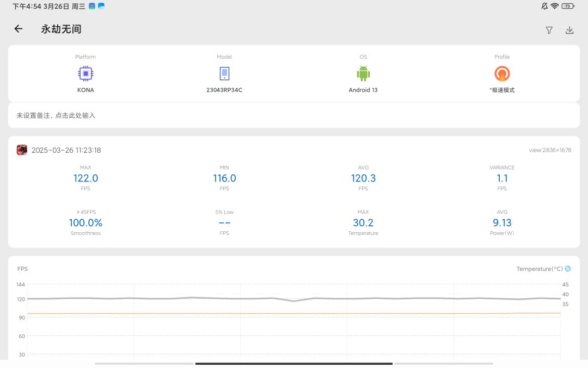Viewport: 588px width, 368px height.
Task: Open the notes field 未设置备注
Action: 294,115
